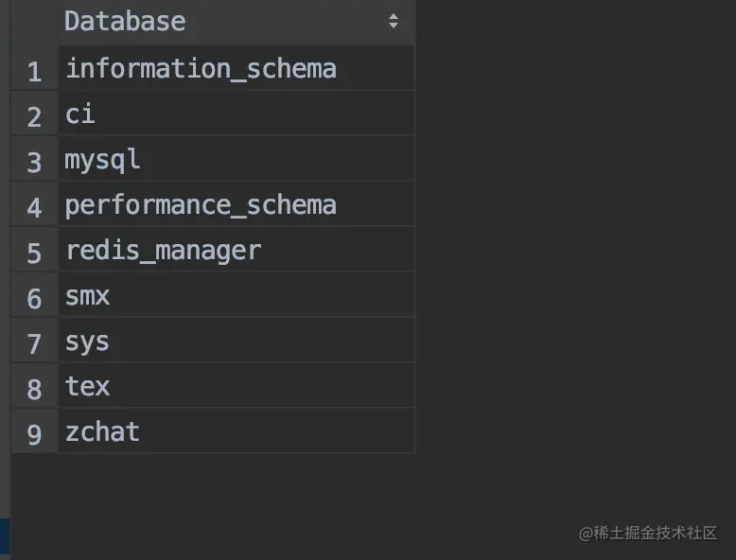This screenshot has width=736, height=560.
Task: Select the information_schema cell
Action: point(201,68)
